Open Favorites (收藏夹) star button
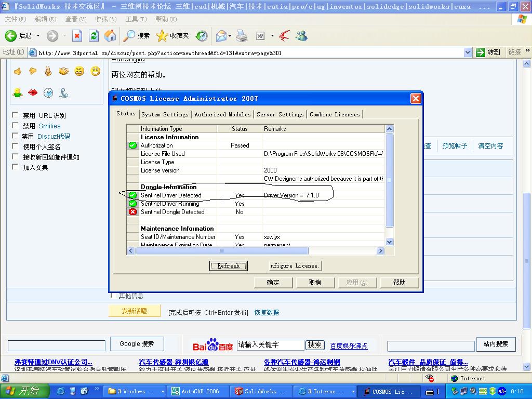The image size is (532, 399). pos(172,36)
